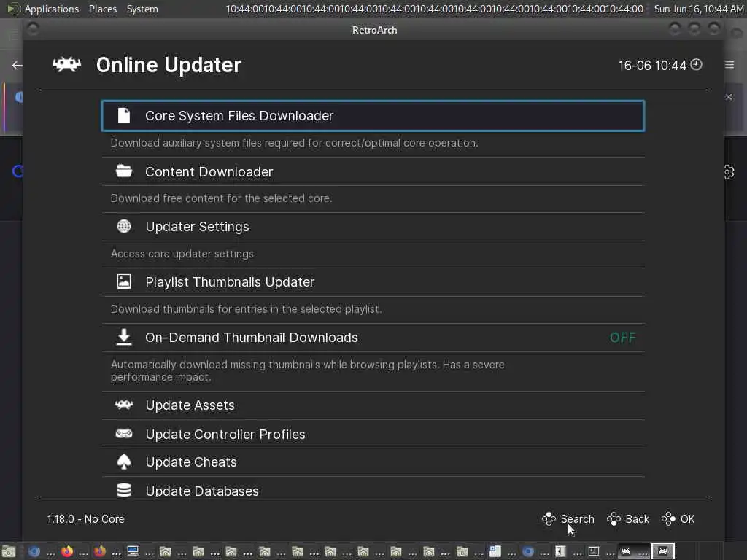Click the window menu button left of RetroArch title
Screen dimensions: 747x560
coord(33,29)
